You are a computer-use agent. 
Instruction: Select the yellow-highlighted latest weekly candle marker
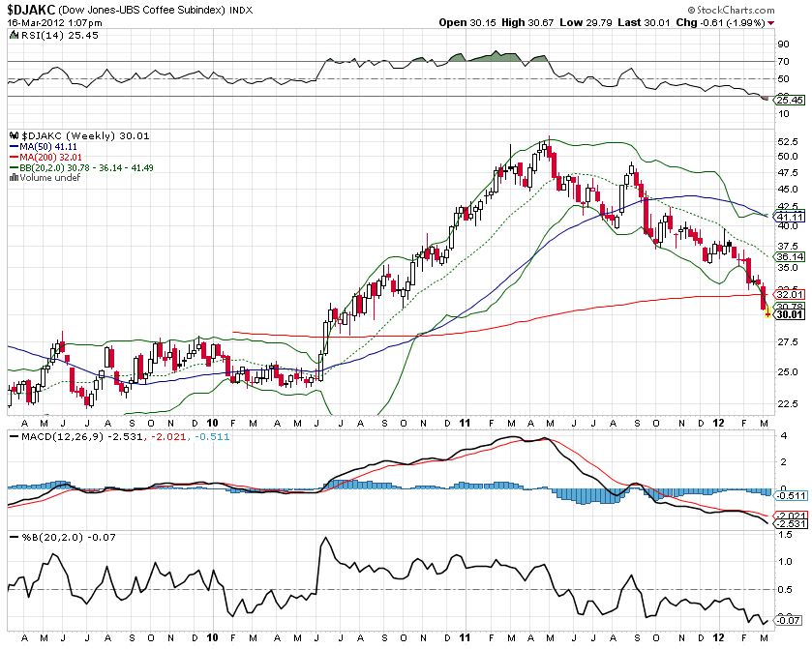[x=767, y=312]
